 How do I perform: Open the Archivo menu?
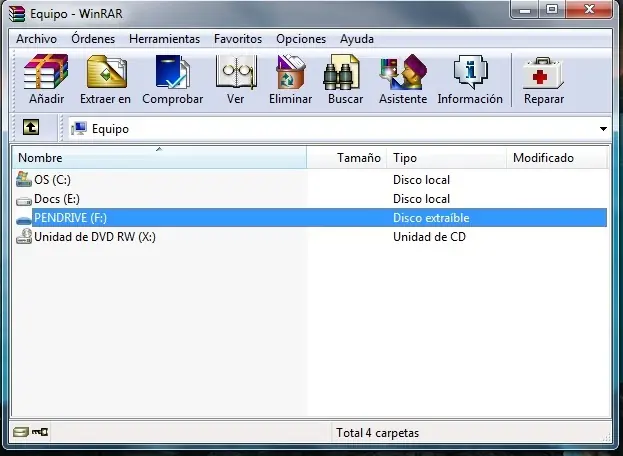coord(37,39)
